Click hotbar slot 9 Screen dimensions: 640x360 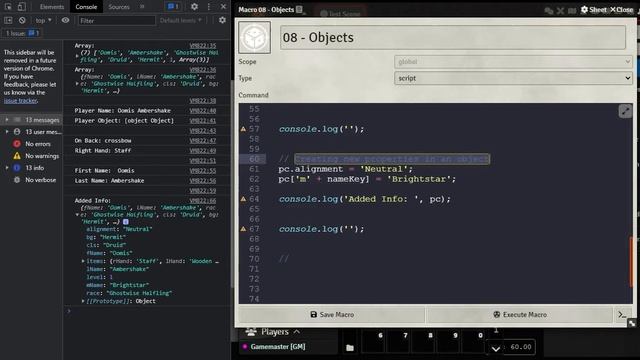(449, 341)
